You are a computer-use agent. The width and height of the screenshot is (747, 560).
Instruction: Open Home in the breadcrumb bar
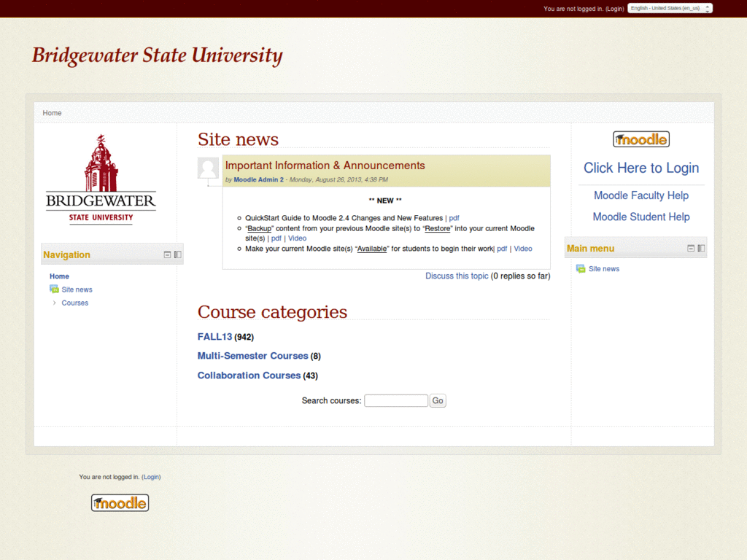(x=52, y=113)
